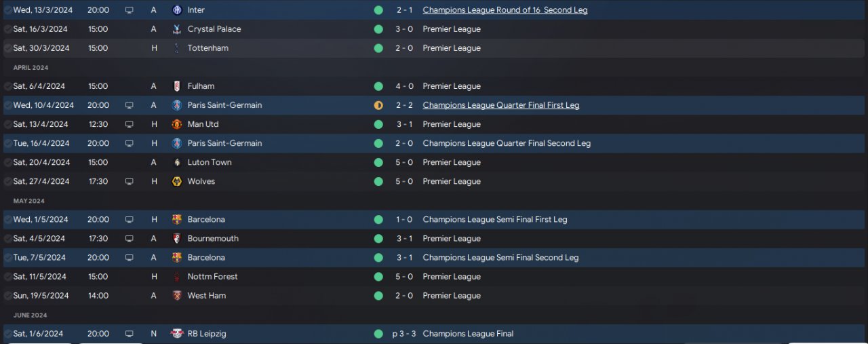
Task: Click the Fulham club crest icon
Action: click(177, 86)
